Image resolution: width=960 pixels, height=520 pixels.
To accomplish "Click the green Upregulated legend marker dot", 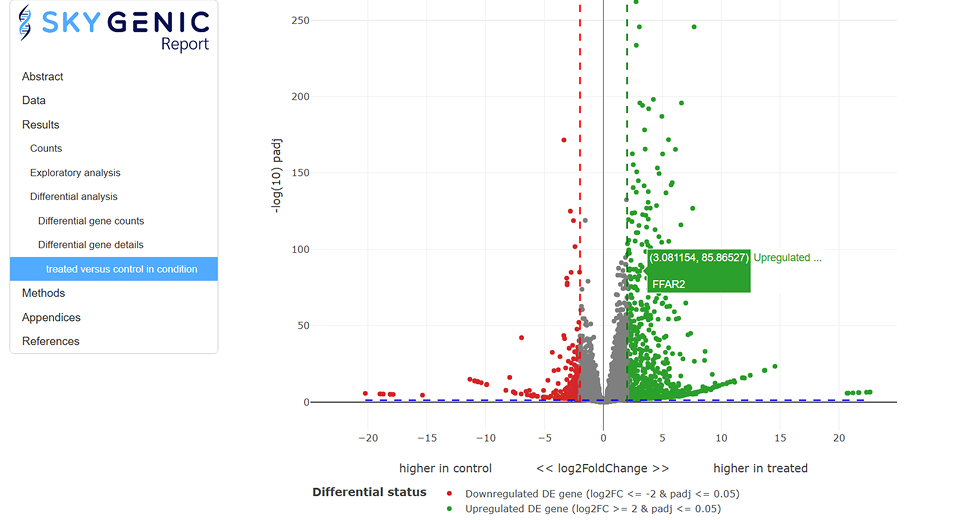I will point(450,508).
